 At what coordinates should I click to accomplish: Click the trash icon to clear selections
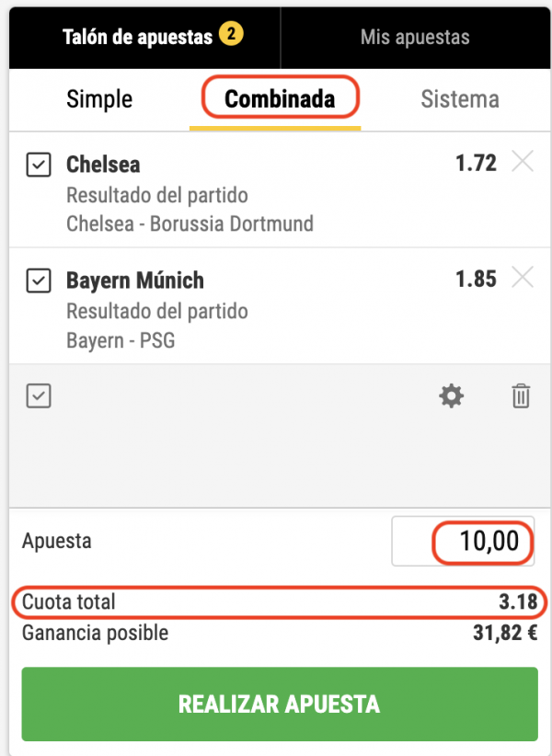pyautogui.click(x=521, y=396)
